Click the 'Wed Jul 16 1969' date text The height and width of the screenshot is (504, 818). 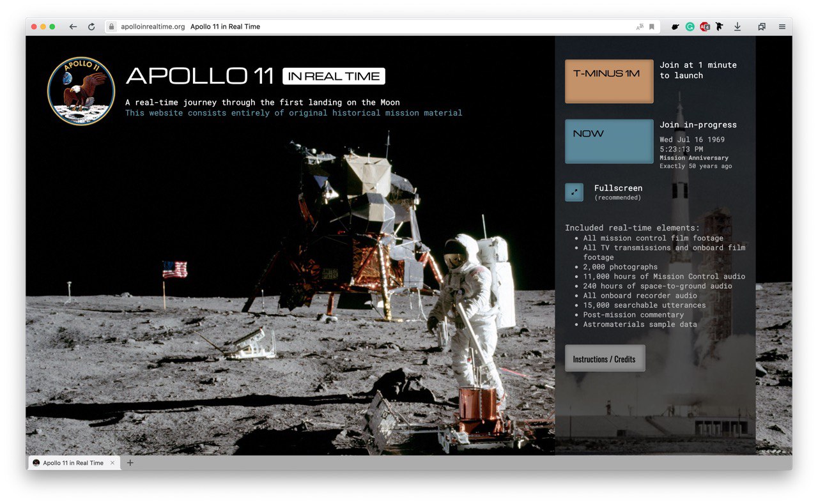[692, 139]
